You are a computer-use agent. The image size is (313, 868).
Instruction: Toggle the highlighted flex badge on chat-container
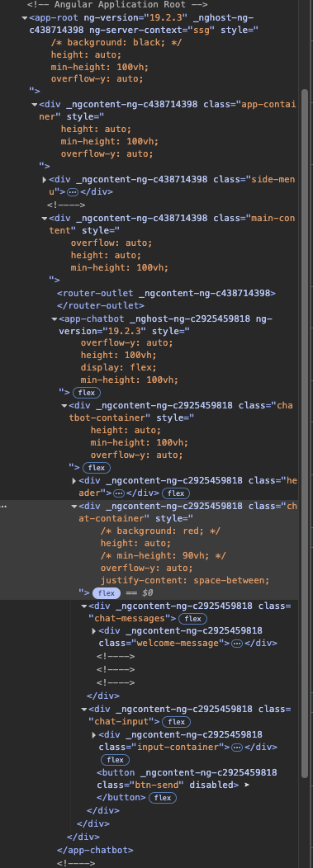(106, 593)
